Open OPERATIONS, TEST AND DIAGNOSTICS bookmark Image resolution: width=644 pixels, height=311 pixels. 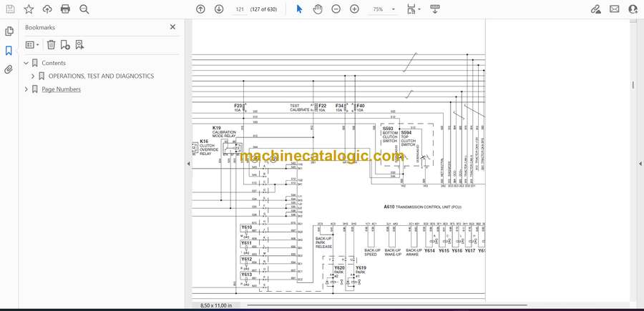pos(101,76)
